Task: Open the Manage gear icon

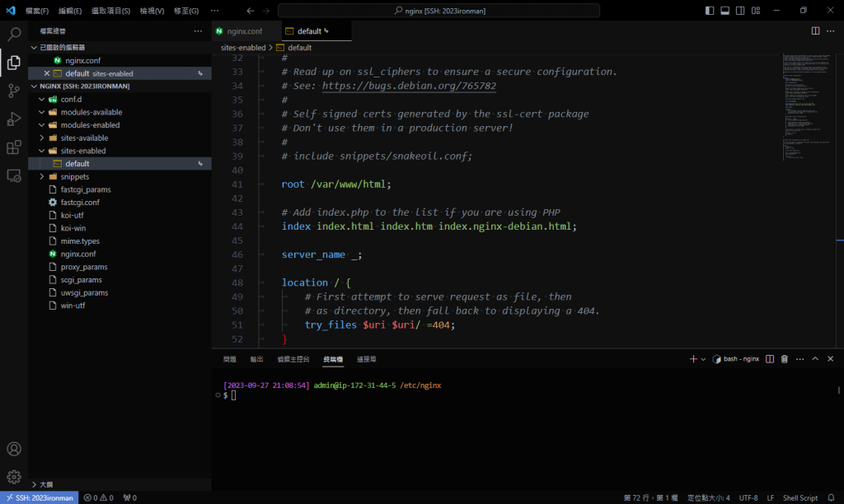Action: (14, 477)
